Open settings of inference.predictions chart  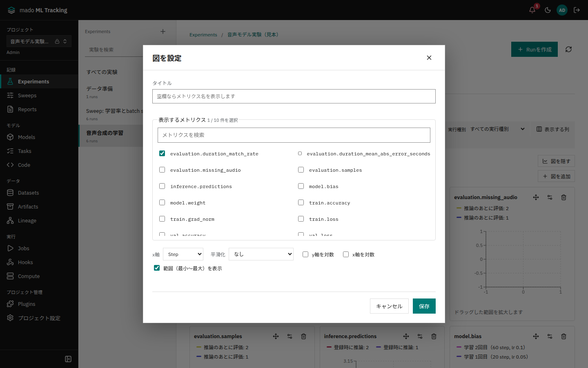420,337
